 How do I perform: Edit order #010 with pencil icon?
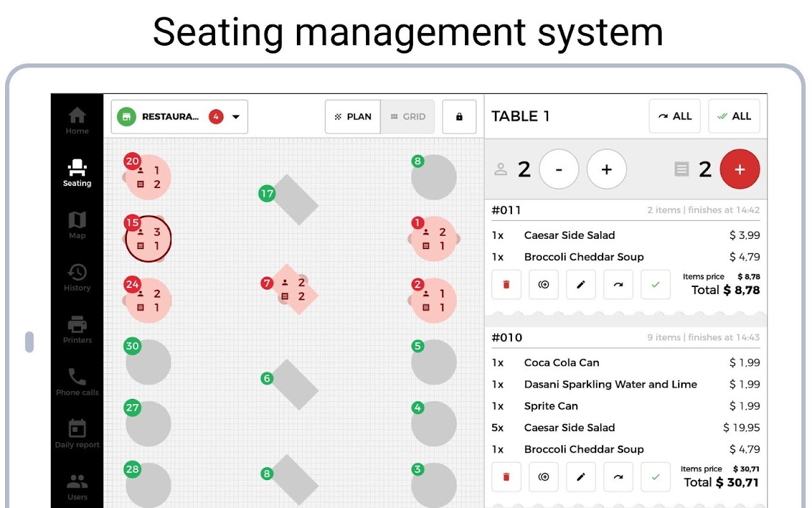coord(580,477)
